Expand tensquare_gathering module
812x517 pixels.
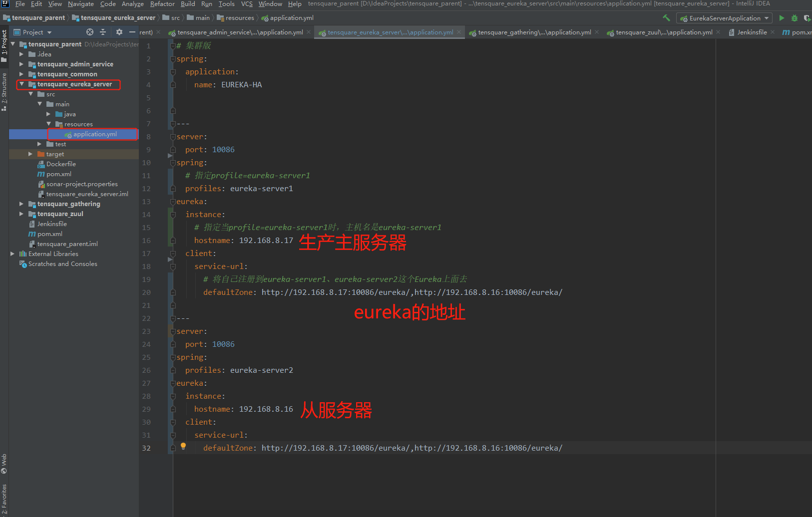tap(21, 204)
